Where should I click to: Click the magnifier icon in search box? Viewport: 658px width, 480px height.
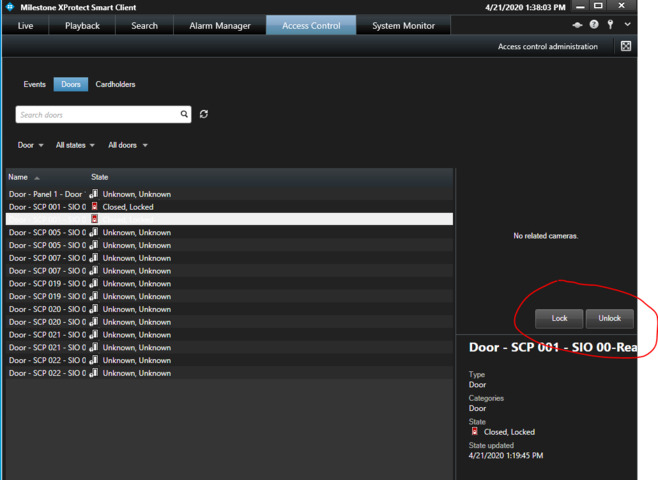coord(184,115)
